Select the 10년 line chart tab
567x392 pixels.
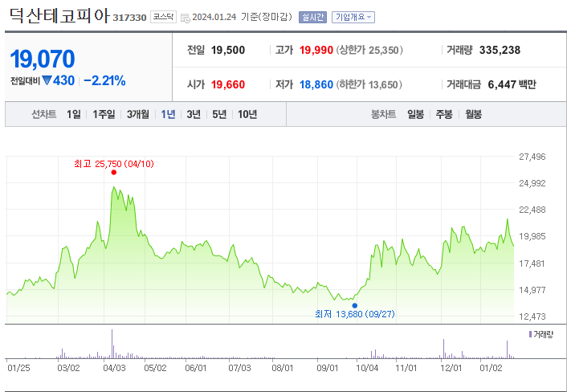click(x=247, y=114)
